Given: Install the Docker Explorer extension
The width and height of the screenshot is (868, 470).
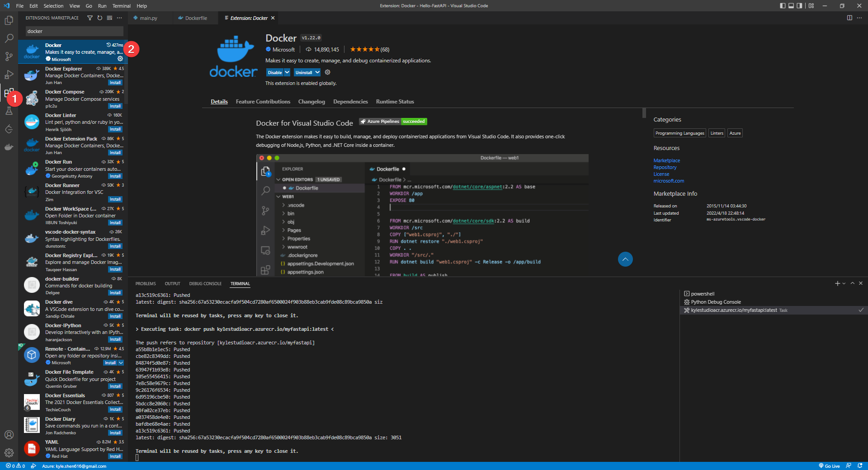Looking at the screenshot, I should click(x=115, y=83).
